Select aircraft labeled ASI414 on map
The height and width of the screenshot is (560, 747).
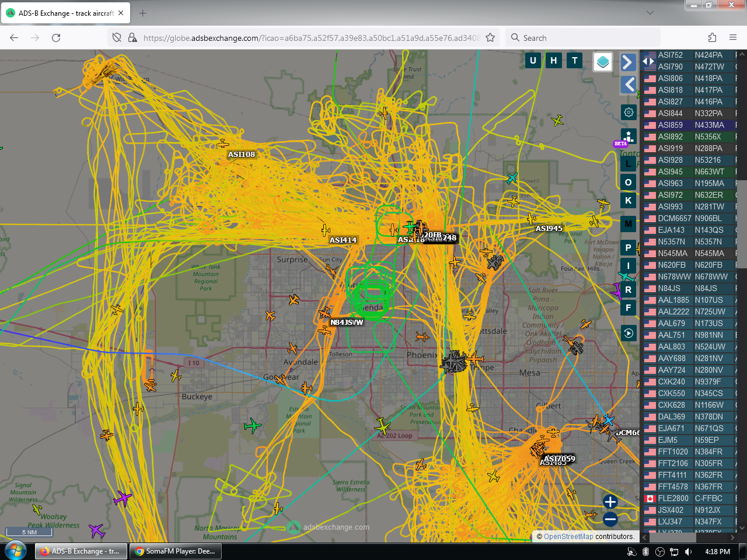(x=326, y=230)
